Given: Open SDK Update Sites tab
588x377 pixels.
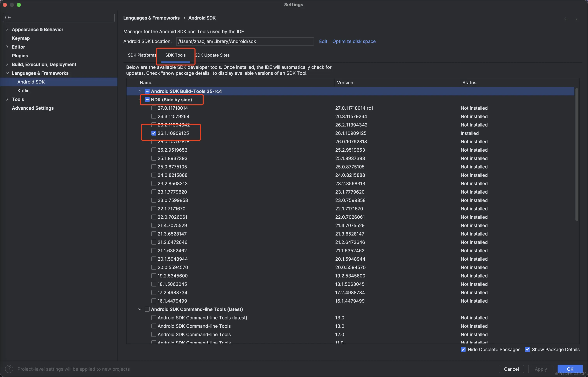Looking at the screenshot, I should [212, 55].
